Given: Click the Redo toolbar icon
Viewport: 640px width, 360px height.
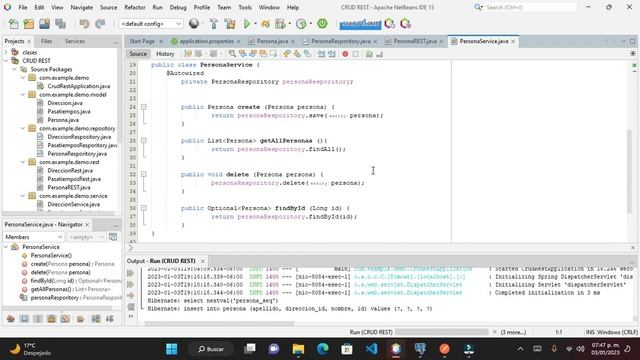Looking at the screenshot, I should click(100, 24).
